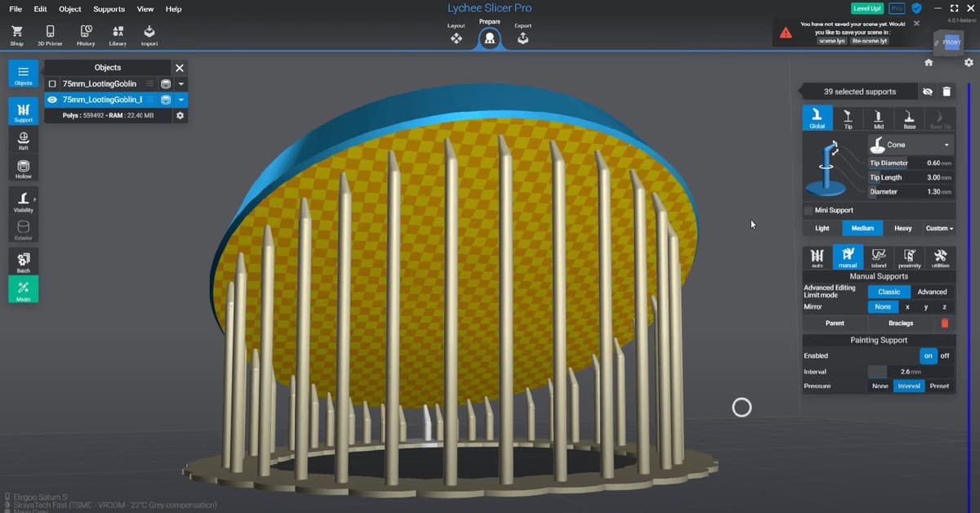Click the FRONT view cube

click(x=952, y=42)
